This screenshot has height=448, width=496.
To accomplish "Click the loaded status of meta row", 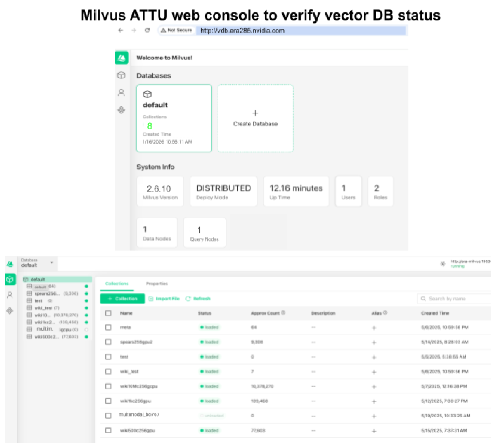I will coord(210,327).
